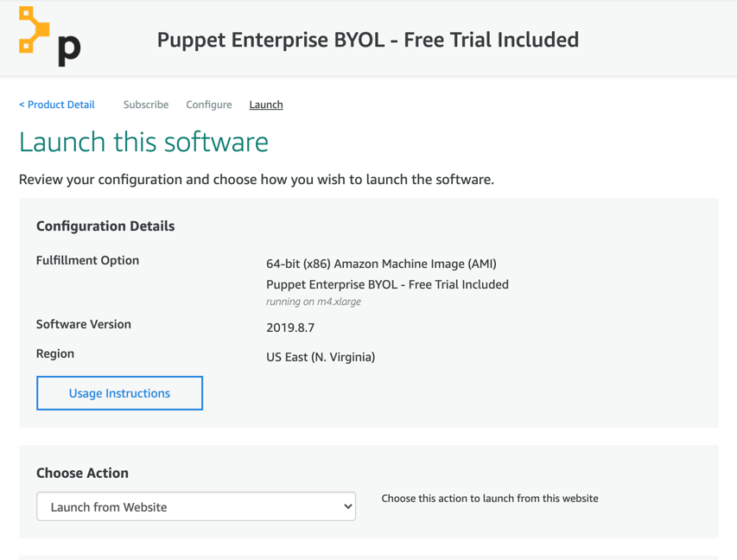Viewport: 737px width, 560px height.
Task: Click the Puppet logo icon
Action: (50, 36)
